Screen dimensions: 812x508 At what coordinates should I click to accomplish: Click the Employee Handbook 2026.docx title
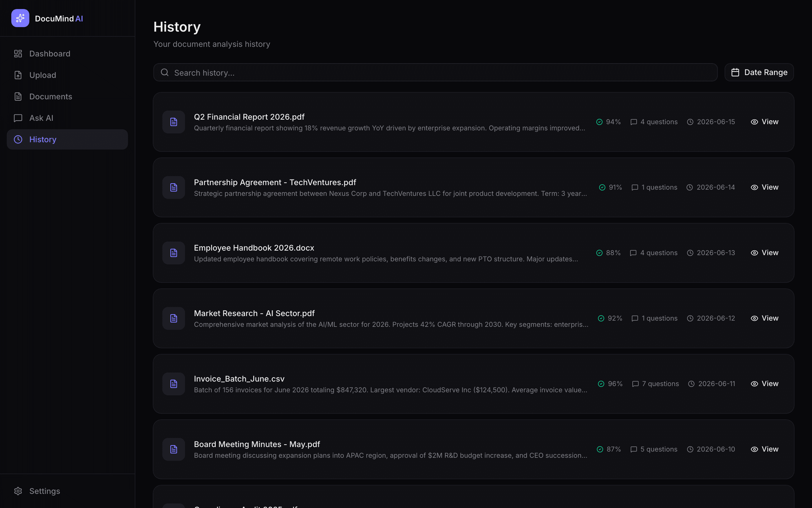pos(254,248)
